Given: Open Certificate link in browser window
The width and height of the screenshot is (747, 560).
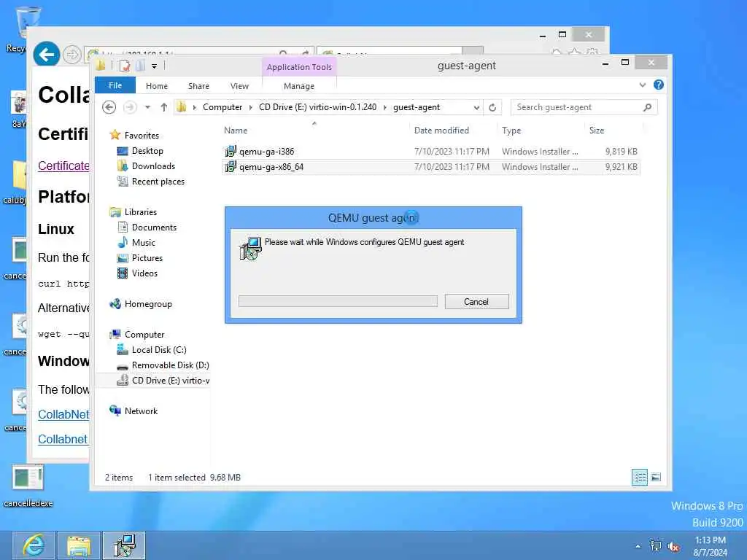Looking at the screenshot, I should [63, 166].
